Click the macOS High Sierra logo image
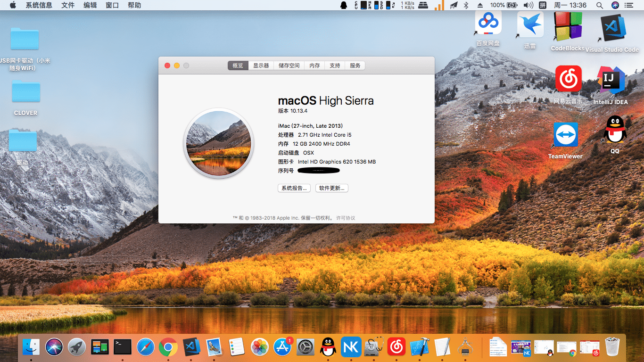Image resolution: width=644 pixels, height=362 pixels. pos(218,143)
